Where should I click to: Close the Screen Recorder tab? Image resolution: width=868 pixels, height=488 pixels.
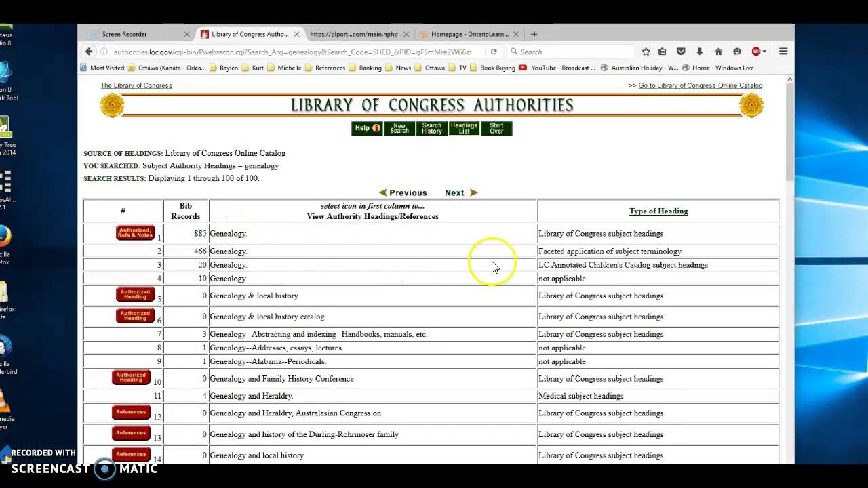click(187, 34)
